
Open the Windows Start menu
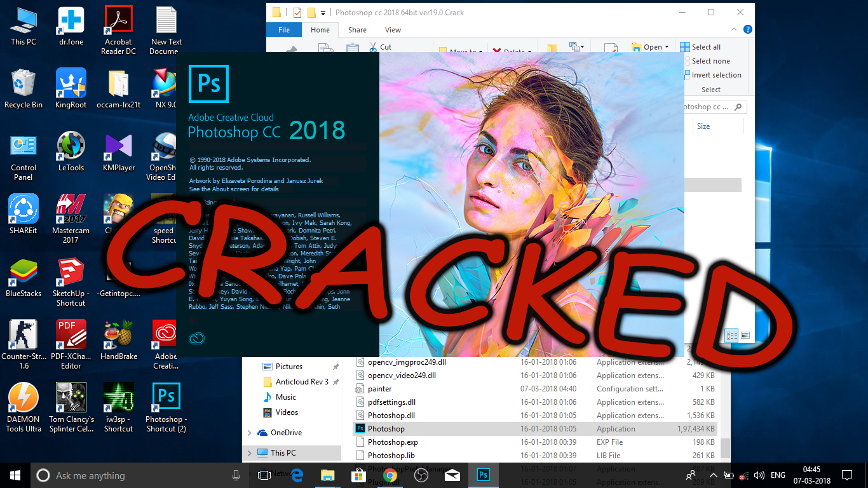pyautogui.click(x=15, y=475)
